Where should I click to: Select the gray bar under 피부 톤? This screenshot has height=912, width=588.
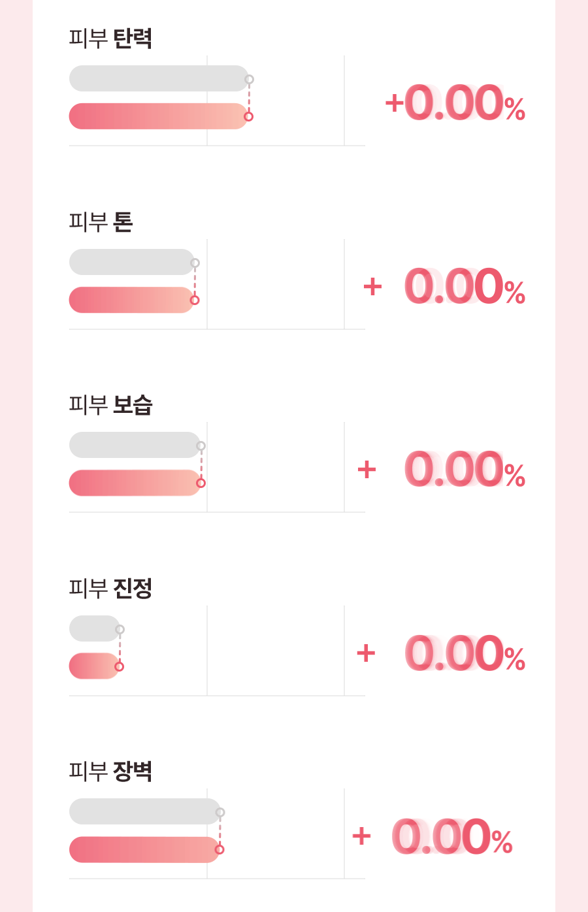131,262
